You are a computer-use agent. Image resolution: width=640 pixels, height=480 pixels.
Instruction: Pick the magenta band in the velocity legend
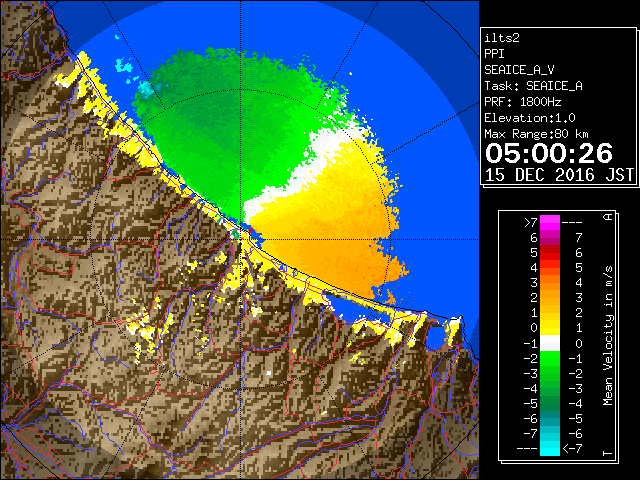(550, 223)
